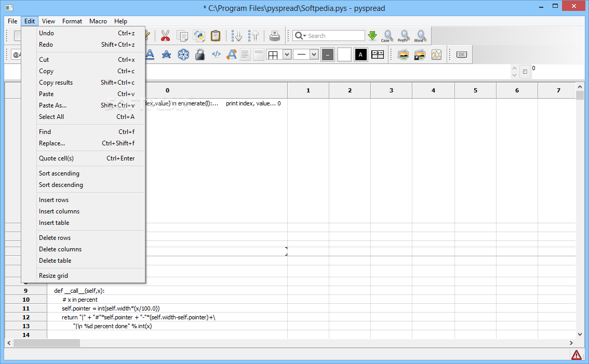Choose Insert rows menu entry

[83, 200]
